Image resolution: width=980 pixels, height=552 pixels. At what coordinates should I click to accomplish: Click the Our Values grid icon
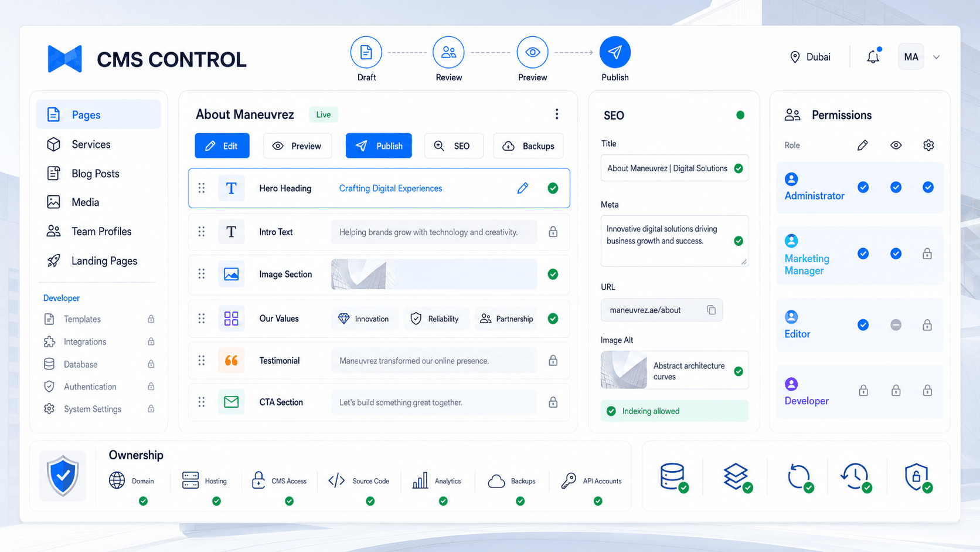(232, 319)
